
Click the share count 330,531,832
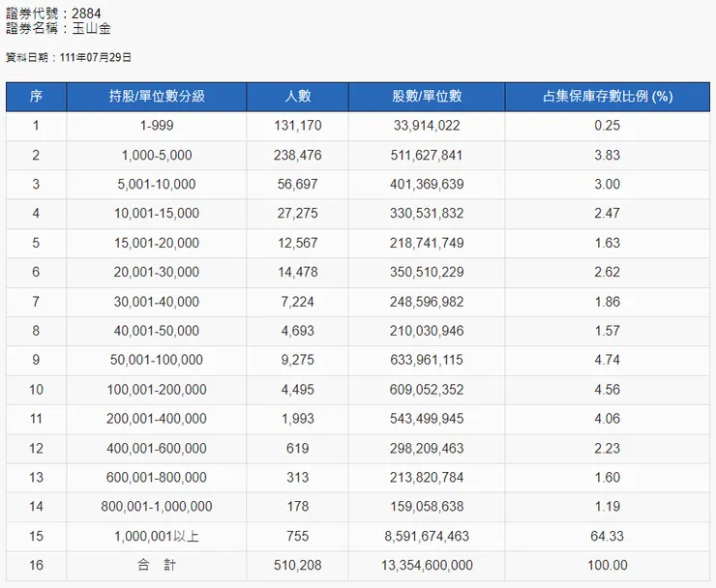tap(427, 213)
